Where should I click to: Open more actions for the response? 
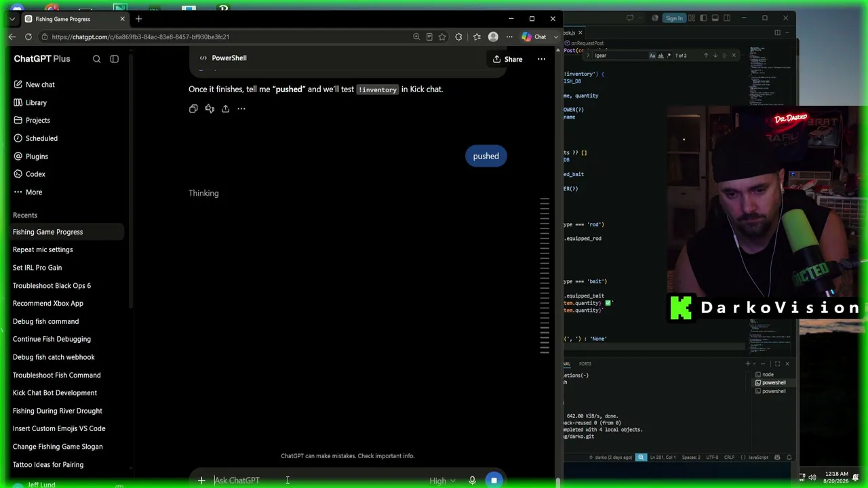241,108
